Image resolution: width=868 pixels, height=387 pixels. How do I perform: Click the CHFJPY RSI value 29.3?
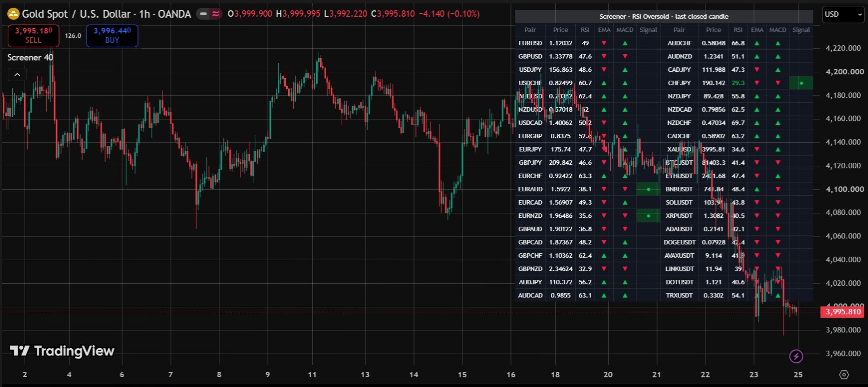tap(738, 83)
